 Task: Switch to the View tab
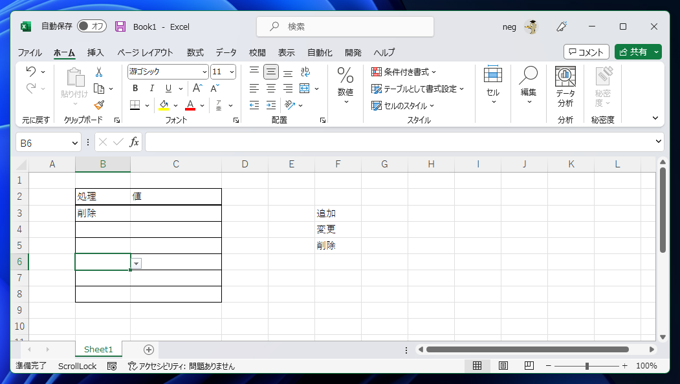point(286,53)
